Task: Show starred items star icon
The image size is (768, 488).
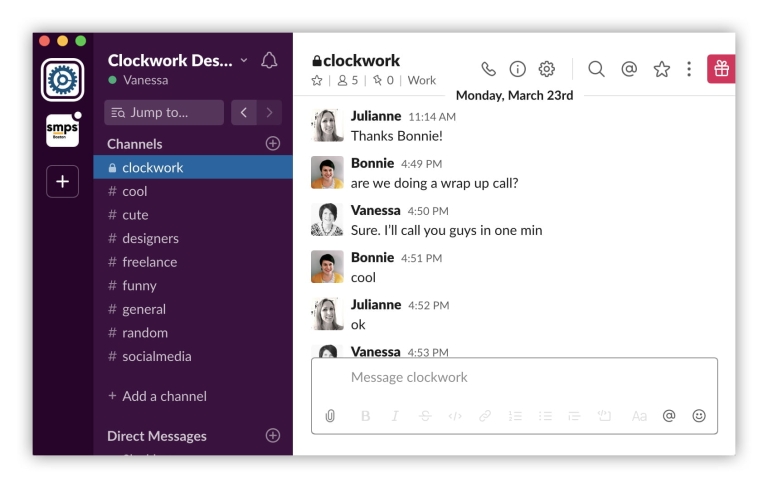Action: [662, 69]
